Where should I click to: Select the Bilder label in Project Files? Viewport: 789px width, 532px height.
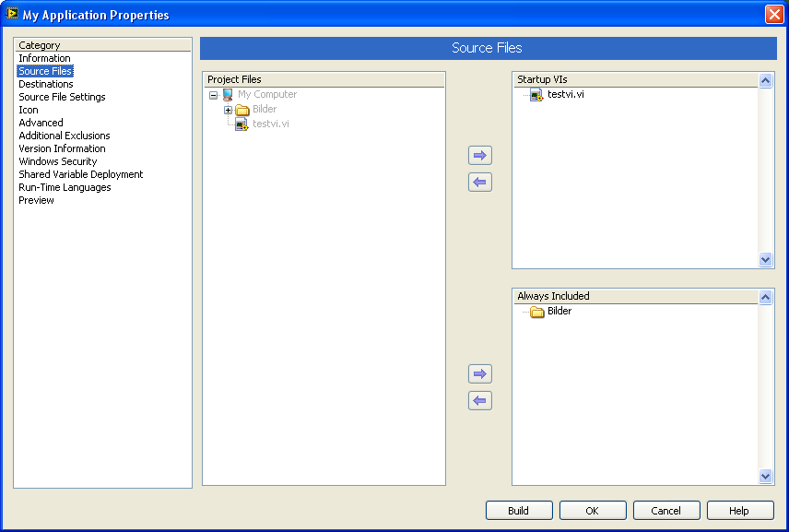[x=265, y=109]
